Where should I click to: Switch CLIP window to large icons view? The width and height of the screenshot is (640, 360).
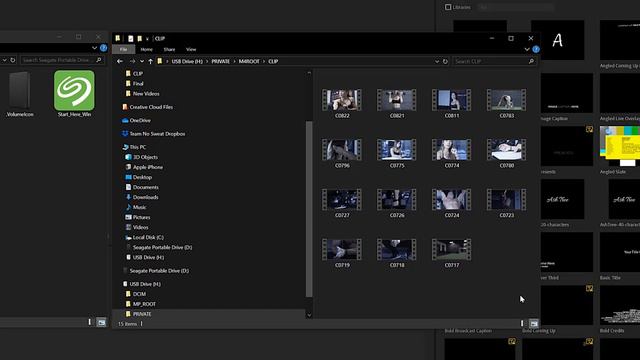tap(534, 324)
